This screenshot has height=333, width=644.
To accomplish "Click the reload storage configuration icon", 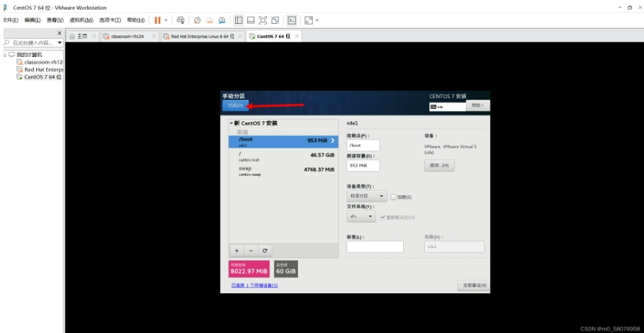I will tap(265, 250).
